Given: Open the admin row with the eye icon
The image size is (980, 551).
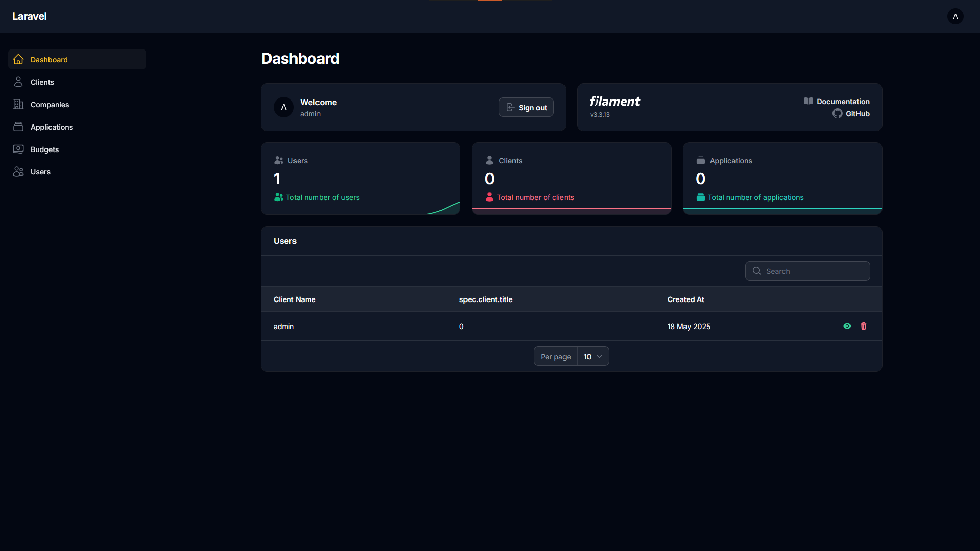Looking at the screenshot, I should 847,326.
